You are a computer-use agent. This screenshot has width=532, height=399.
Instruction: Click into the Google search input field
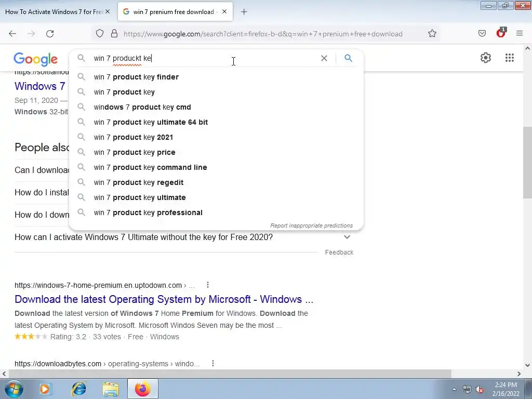pyautogui.click(x=205, y=58)
